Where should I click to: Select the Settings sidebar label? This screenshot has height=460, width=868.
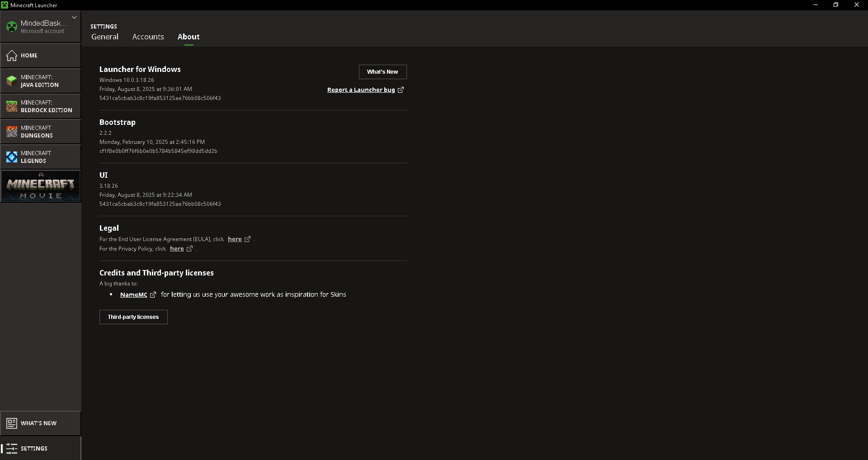pos(34,449)
